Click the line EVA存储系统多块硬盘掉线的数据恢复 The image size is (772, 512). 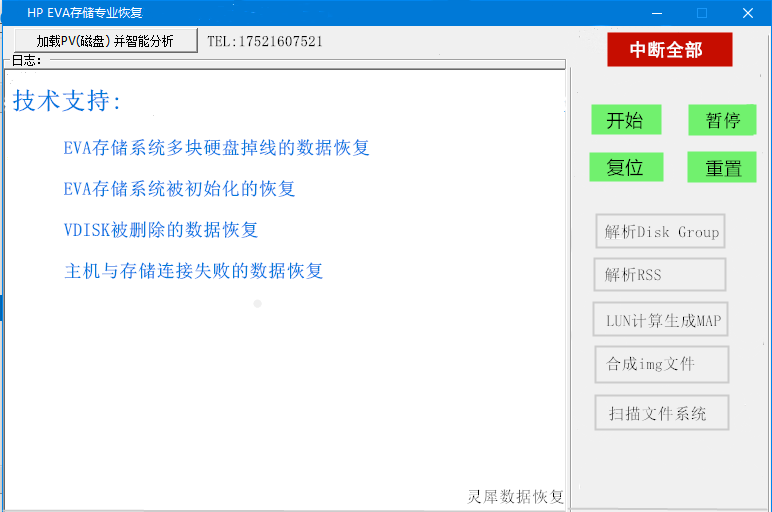[217, 148]
